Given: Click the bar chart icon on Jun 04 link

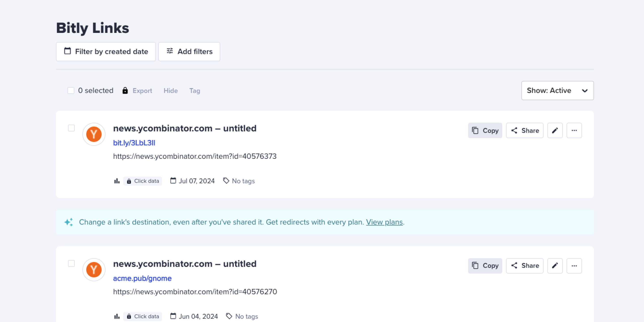Looking at the screenshot, I should coord(117,316).
